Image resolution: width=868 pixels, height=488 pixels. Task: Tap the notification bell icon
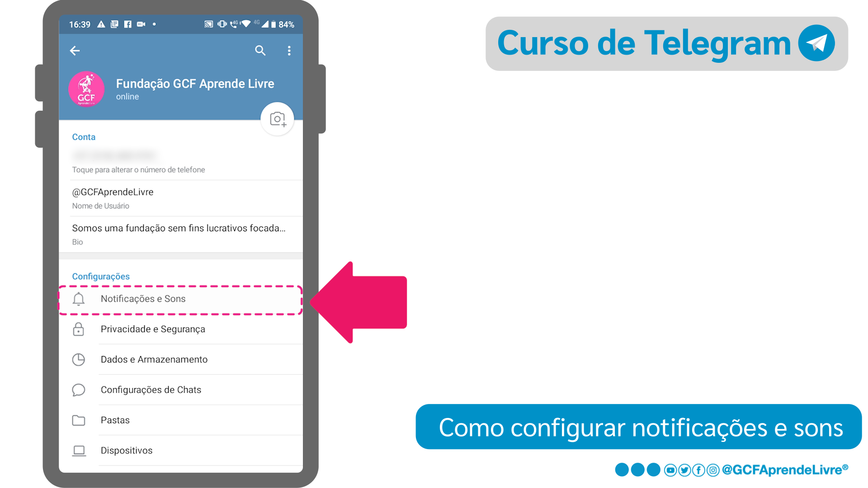click(x=78, y=299)
